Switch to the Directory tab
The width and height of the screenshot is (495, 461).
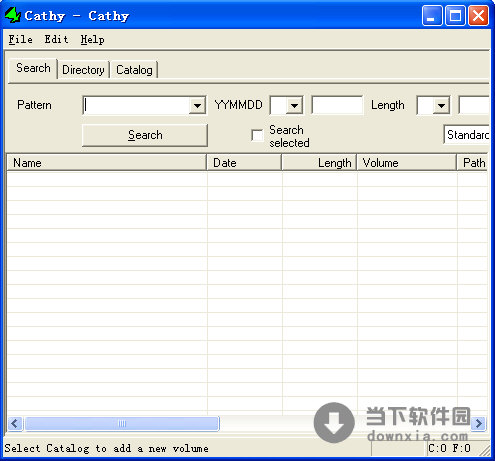(83, 70)
